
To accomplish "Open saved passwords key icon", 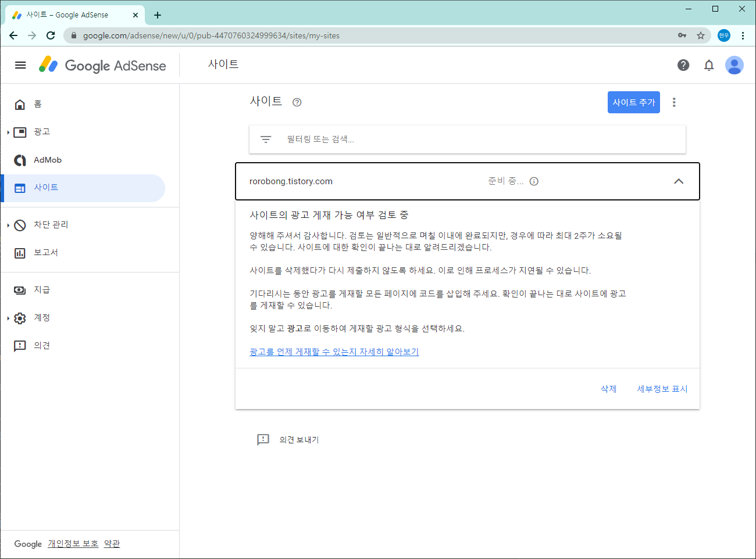I will [x=682, y=35].
